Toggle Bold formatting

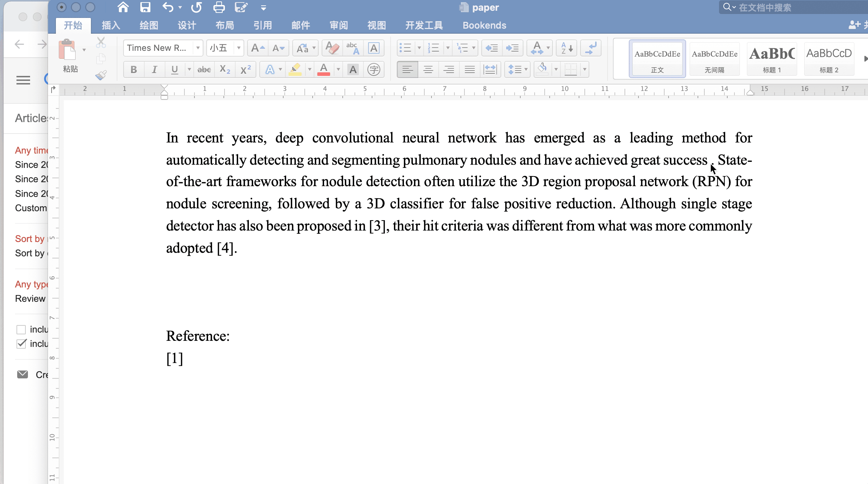(x=134, y=69)
